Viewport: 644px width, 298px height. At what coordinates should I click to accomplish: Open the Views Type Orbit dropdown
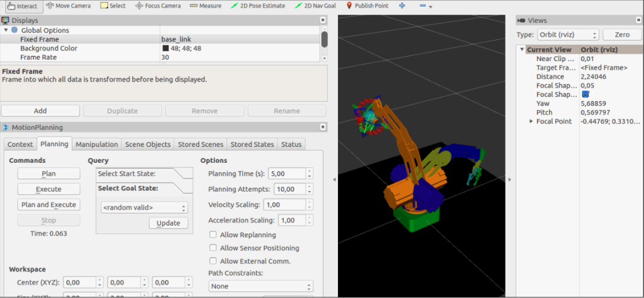569,35
